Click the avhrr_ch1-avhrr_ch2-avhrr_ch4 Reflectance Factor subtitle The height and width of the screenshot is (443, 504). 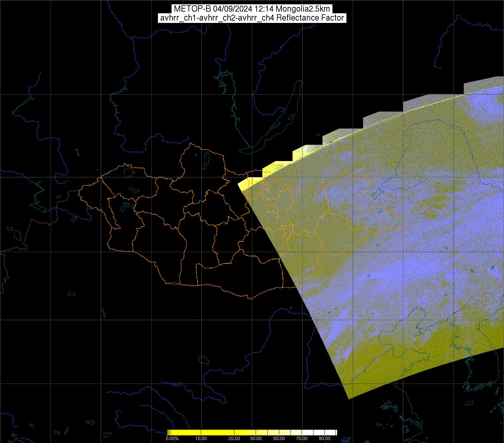(252, 18)
